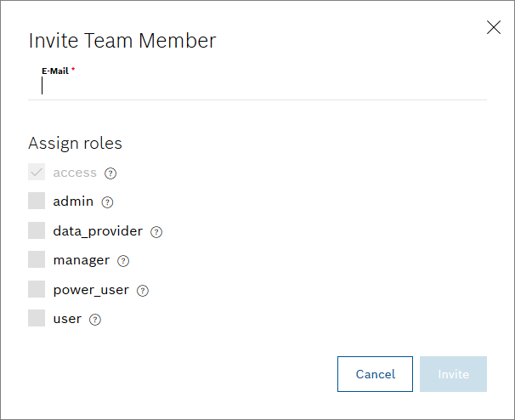Click question mark icon next to user
515x420 pixels.
(95, 320)
